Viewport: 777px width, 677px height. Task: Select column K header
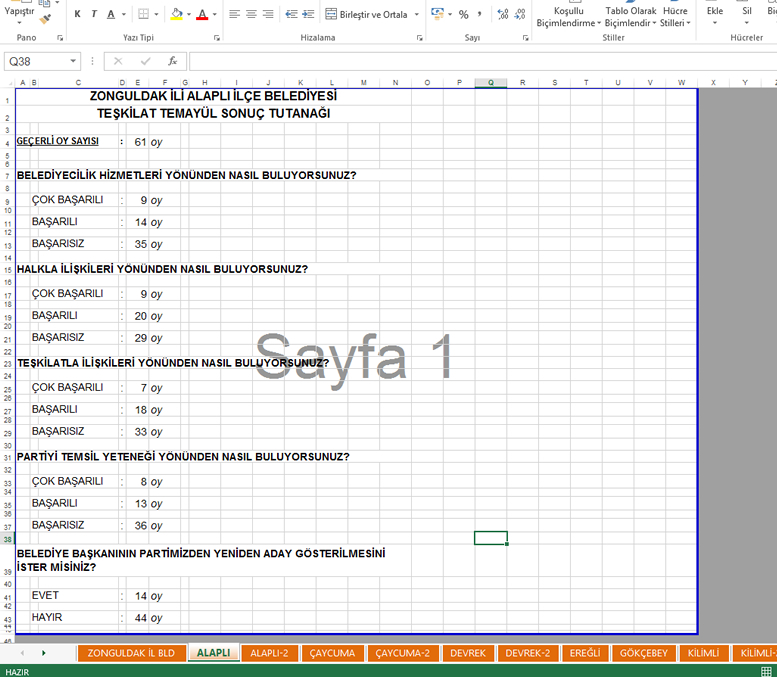point(300,83)
